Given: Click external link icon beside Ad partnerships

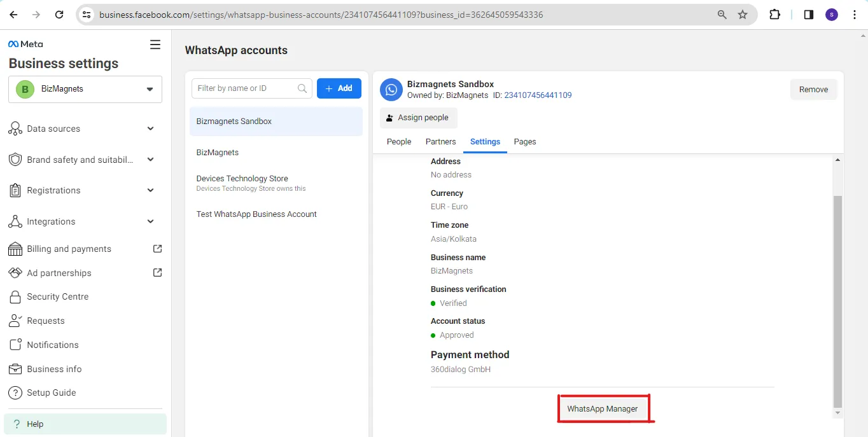Looking at the screenshot, I should pos(158,273).
